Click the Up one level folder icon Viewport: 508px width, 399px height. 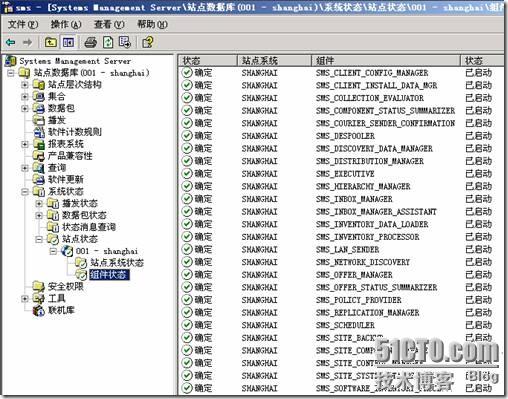tap(51, 42)
